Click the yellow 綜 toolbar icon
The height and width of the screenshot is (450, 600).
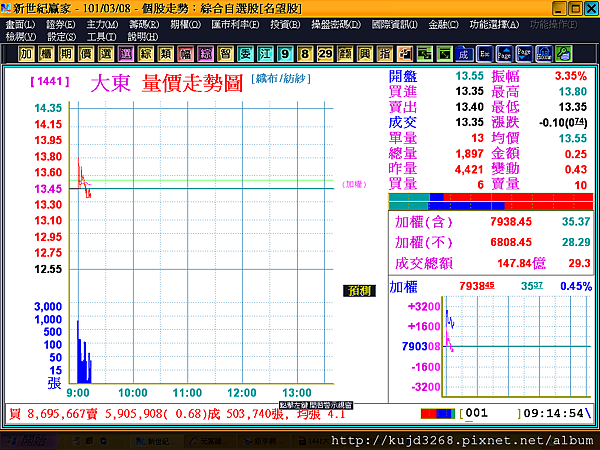coord(145,54)
